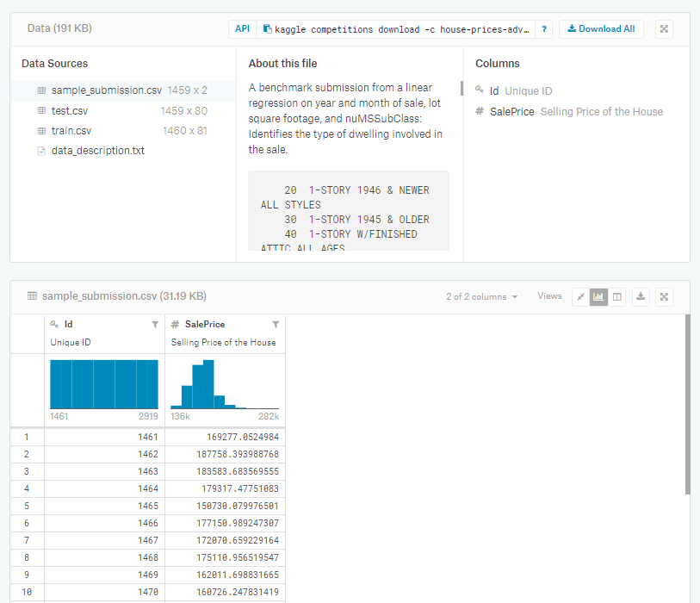Open the '2 of 2 columns' dropdown
The image size is (700, 603).
tap(481, 296)
